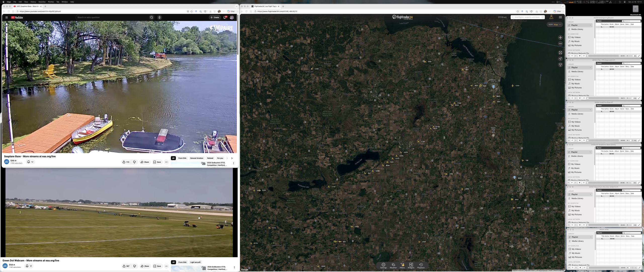
Task: Select the General Aviation chip
Action: (x=196, y=158)
